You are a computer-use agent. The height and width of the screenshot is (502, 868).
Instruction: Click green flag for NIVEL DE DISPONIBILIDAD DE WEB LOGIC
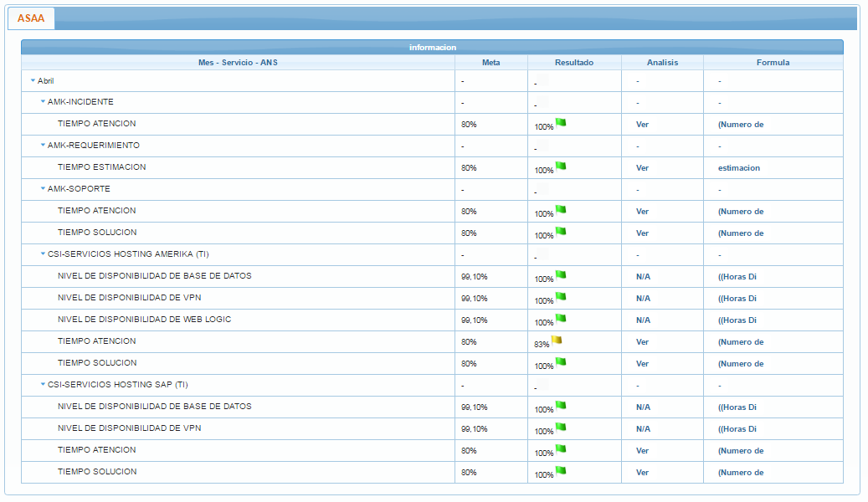pyautogui.click(x=561, y=318)
